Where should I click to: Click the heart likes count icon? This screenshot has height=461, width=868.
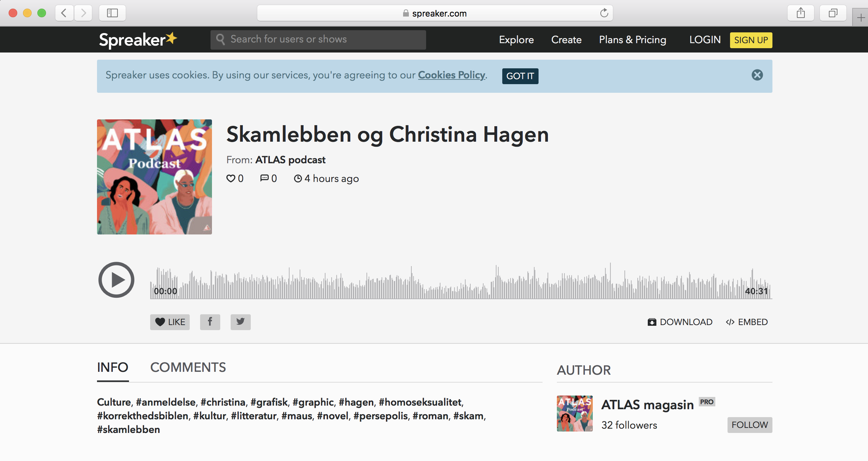230,178
